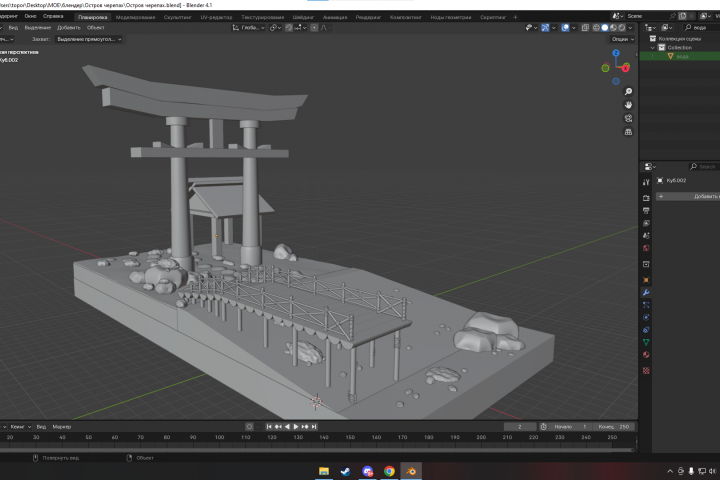This screenshot has height=480, width=720.
Task: Click the pan hand viewport gizmo
Action: tap(629, 105)
